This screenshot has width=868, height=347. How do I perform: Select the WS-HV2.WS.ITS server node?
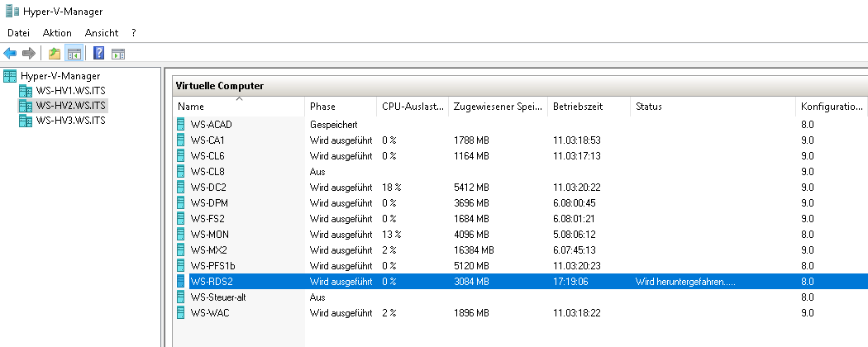[x=70, y=105]
